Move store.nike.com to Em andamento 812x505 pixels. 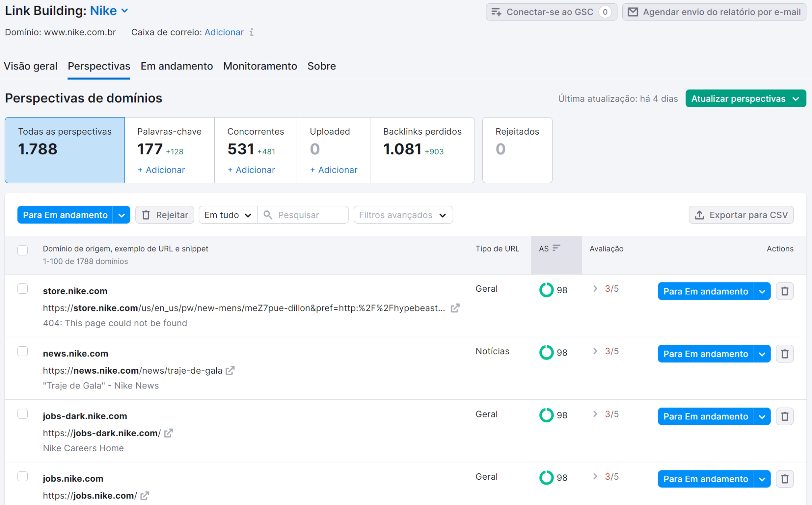[x=705, y=291]
